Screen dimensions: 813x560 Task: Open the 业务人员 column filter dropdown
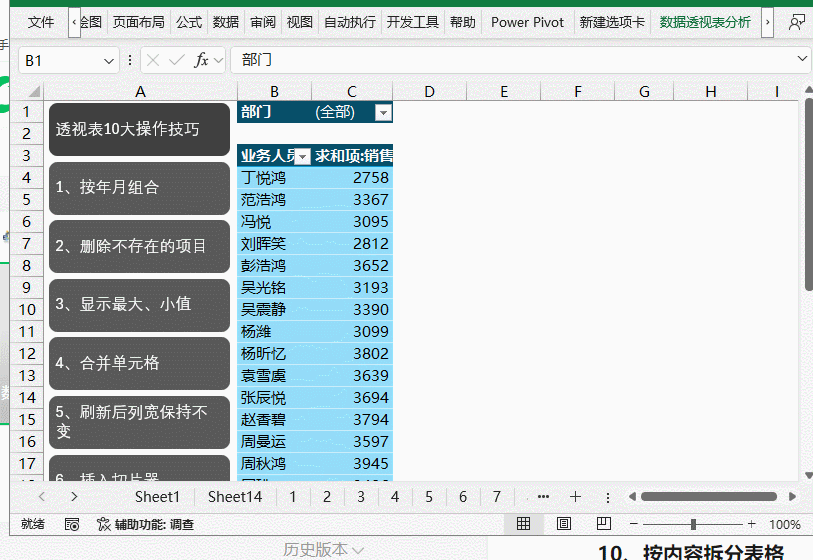(303, 157)
